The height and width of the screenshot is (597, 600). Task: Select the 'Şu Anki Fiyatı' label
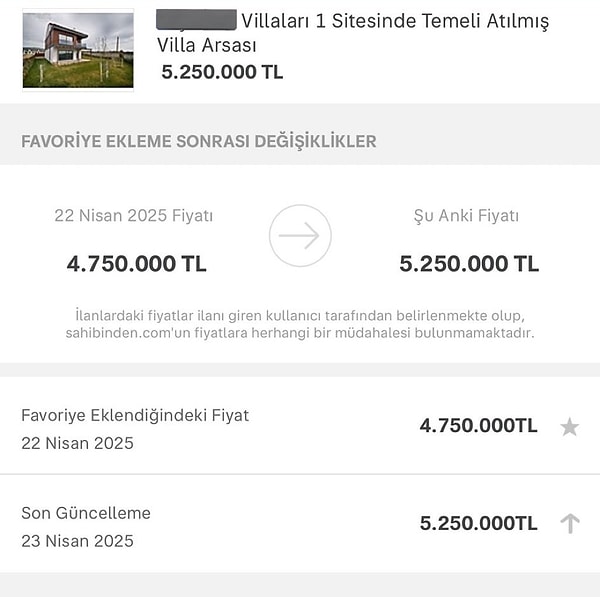(x=466, y=215)
